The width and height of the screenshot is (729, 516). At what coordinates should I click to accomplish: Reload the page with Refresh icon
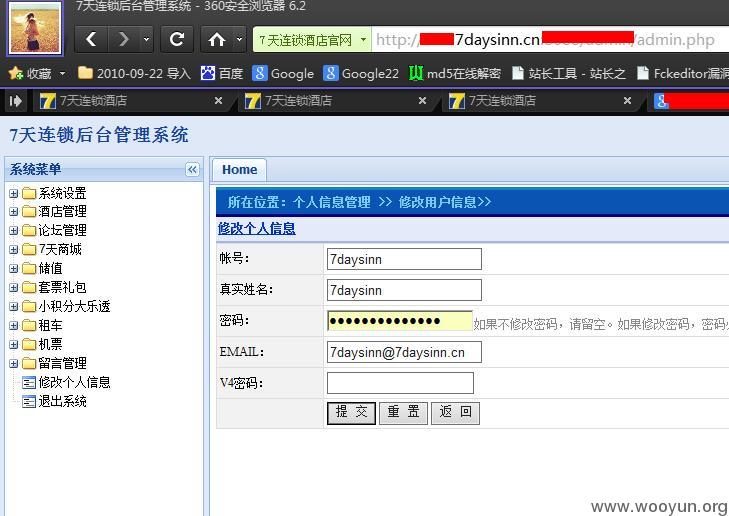(177, 40)
